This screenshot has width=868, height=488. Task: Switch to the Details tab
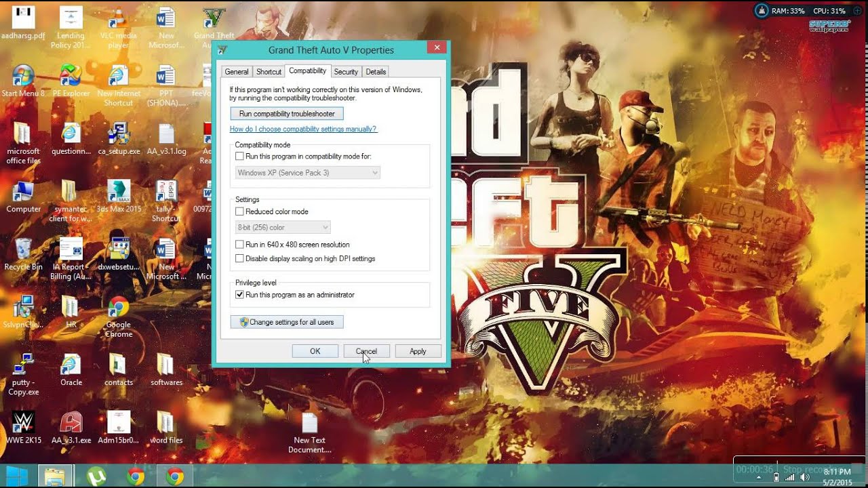click(376, 72)
